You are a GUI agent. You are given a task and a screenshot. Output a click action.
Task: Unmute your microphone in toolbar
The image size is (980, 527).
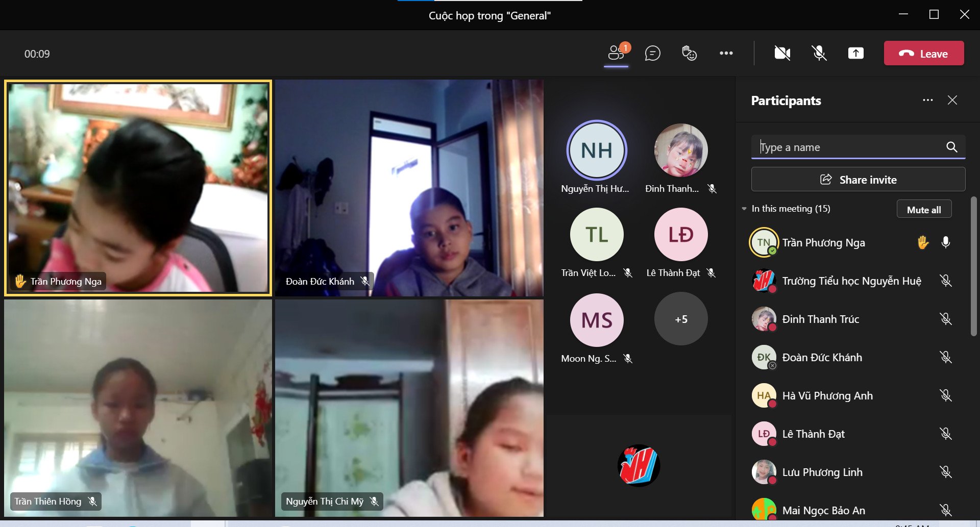click(x=819, y=53)
